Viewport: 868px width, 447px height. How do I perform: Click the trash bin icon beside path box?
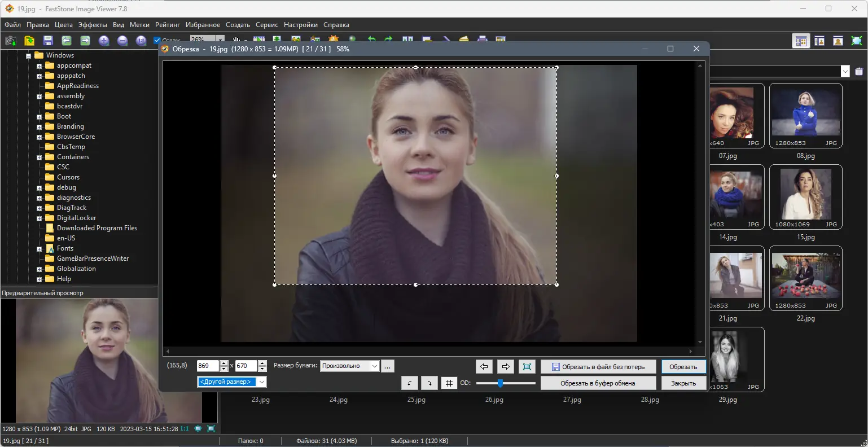click(x=859, y=71)
